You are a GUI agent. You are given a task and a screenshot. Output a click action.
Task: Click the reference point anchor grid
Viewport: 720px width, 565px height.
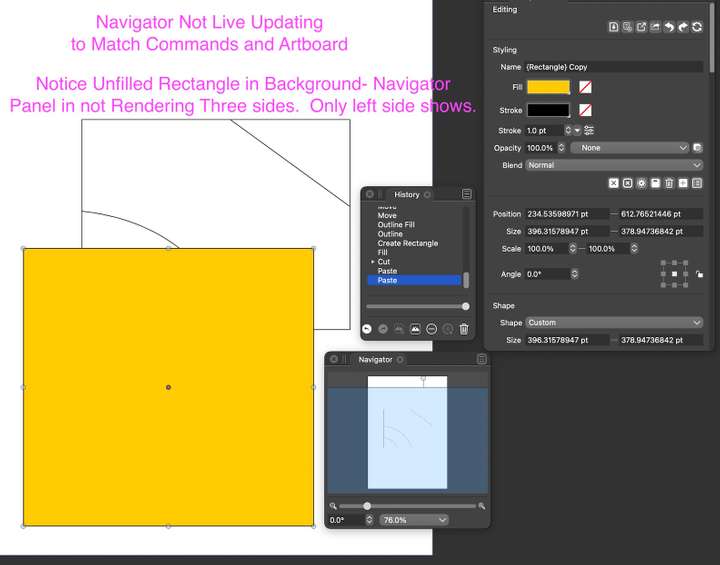674,274
